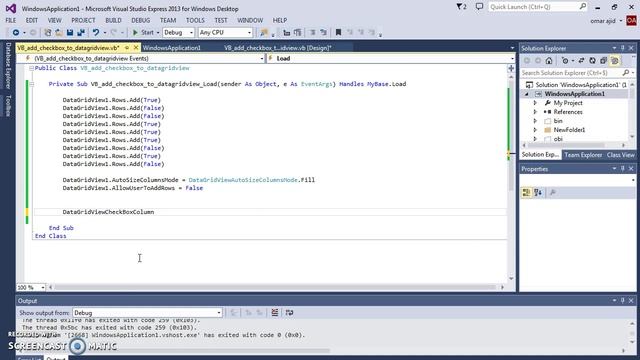Screen dimensions: 640x360
Task: Click the editor horizontal scrollbar
Action: [x=276, y=287]
